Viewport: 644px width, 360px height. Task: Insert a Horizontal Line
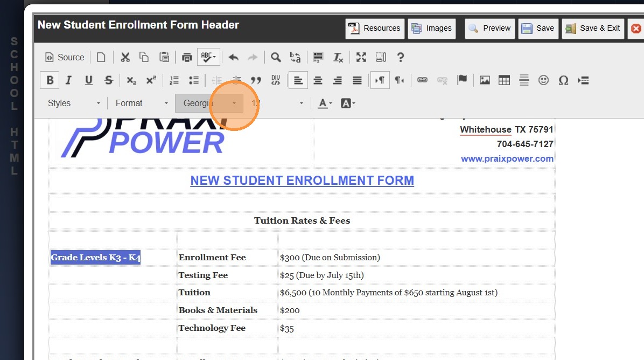pyautogui.click(x=524, y=80)
